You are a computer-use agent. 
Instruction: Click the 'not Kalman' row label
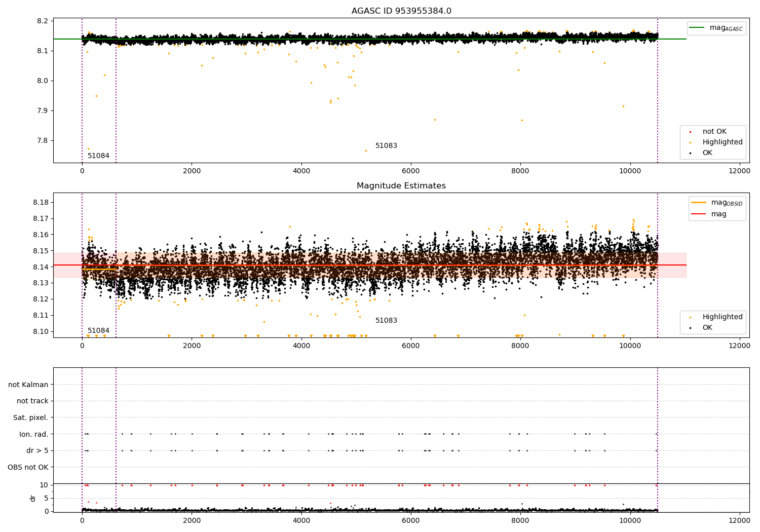click(x=28, y=385)
